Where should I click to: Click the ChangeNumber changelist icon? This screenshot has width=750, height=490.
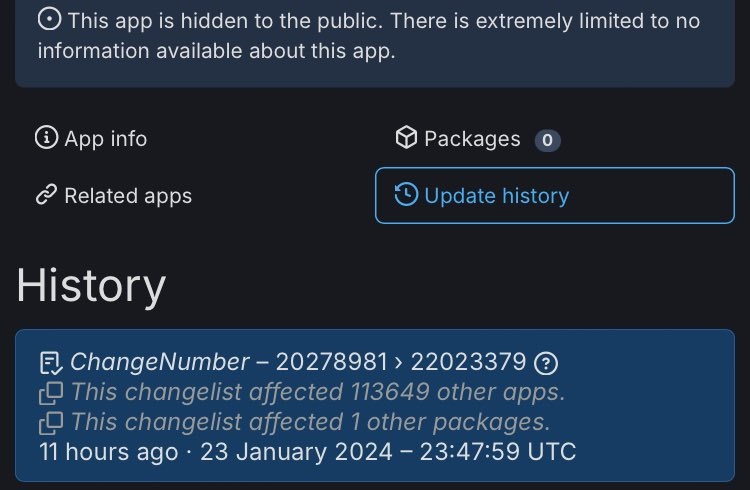click(50, 362)
